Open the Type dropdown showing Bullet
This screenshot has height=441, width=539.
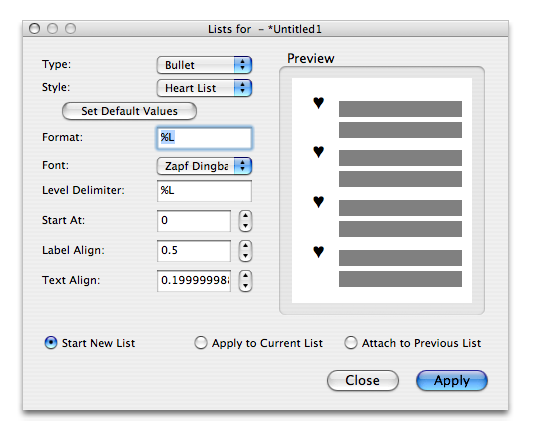[205, 65]
